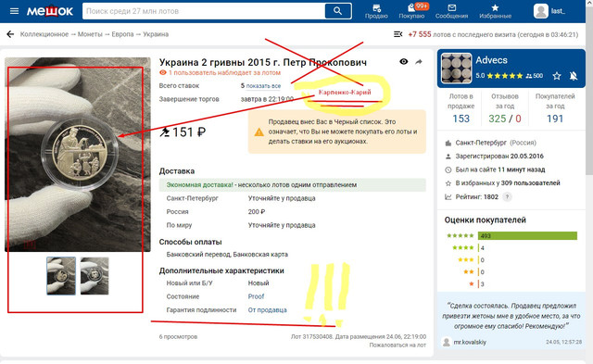Open reviewer mr.kovalskiy profile
593x364 pixels.
(470, 342)
